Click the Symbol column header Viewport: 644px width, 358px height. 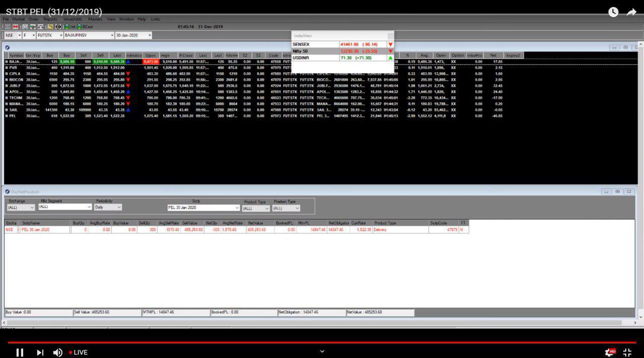(x=16, y=55)
